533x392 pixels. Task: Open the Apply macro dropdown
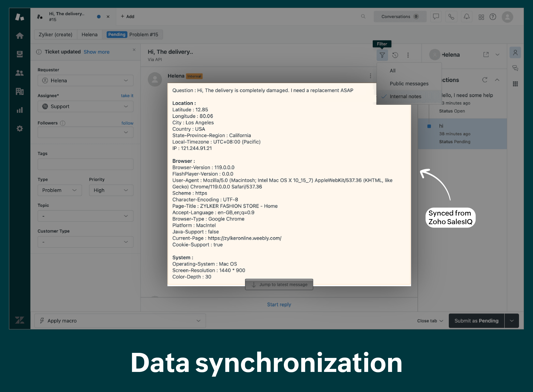pyautogui.click(x=120, y=321)
